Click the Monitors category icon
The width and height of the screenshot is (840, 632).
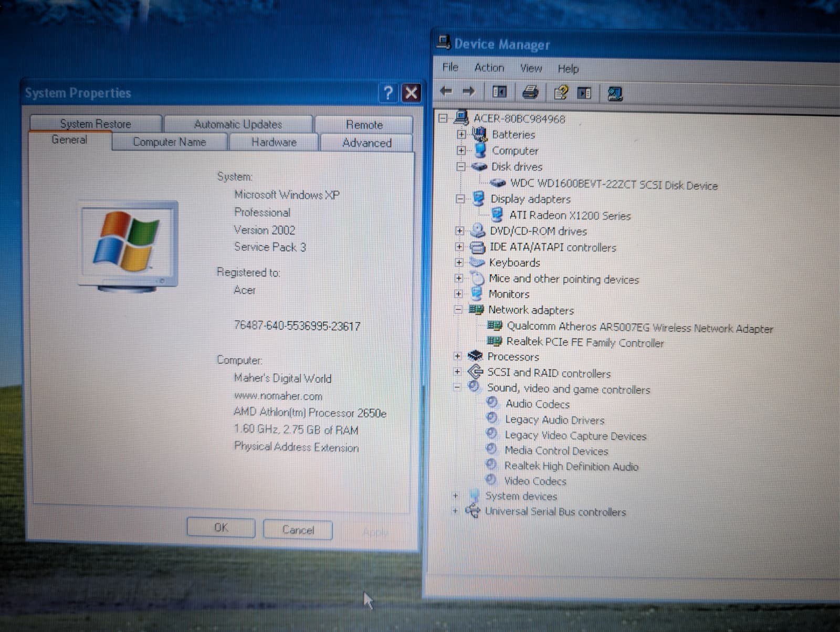476,293
